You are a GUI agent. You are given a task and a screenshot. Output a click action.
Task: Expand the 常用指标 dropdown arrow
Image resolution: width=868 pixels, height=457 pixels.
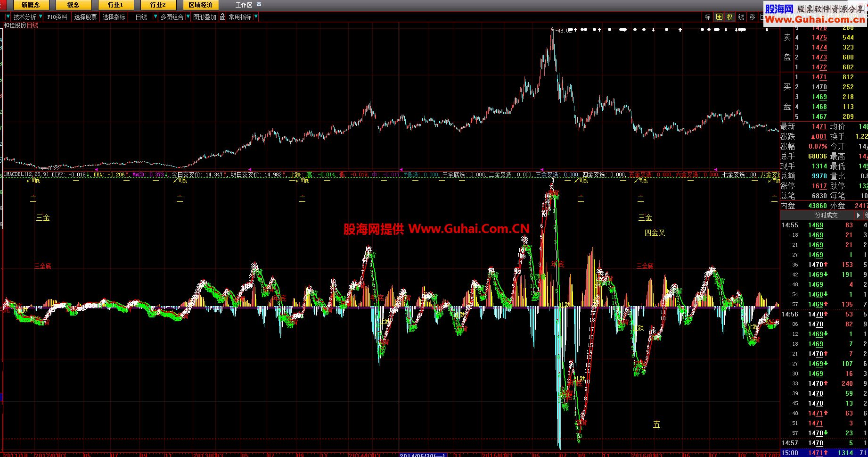coord(256,17)
